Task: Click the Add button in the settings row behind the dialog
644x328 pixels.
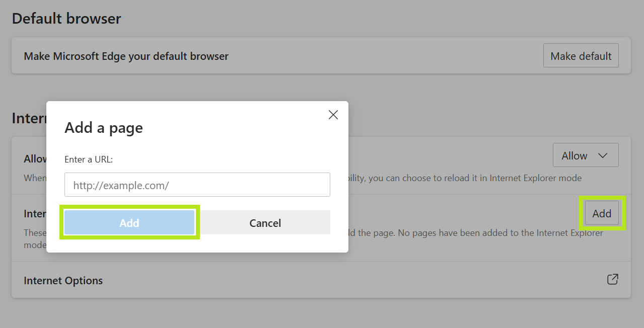Action: pyautogui.click(x=602, y=213)
